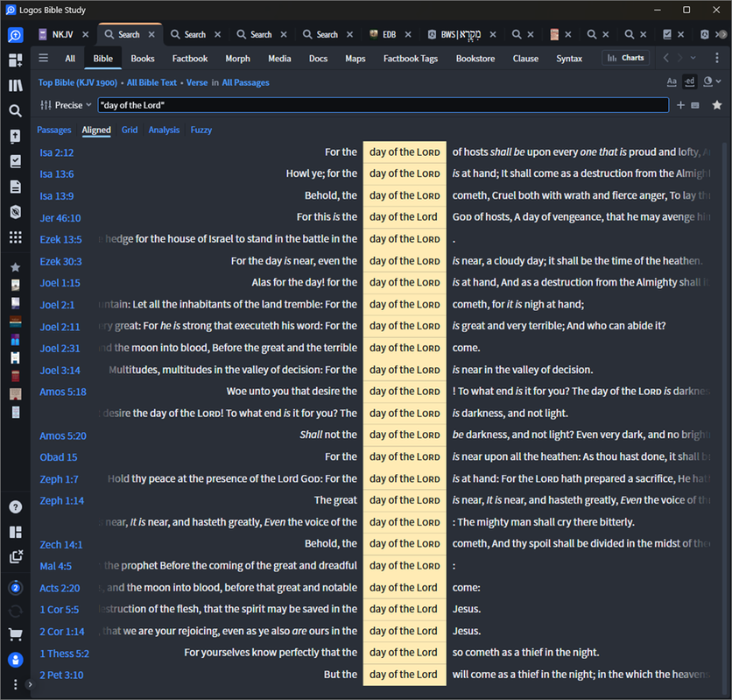Image resolution: width=732 pixels, height=700 pixels.
Task: Click highlighted "day of the Lord" in Acts 2:20 row
Action: tap(404, 588)
